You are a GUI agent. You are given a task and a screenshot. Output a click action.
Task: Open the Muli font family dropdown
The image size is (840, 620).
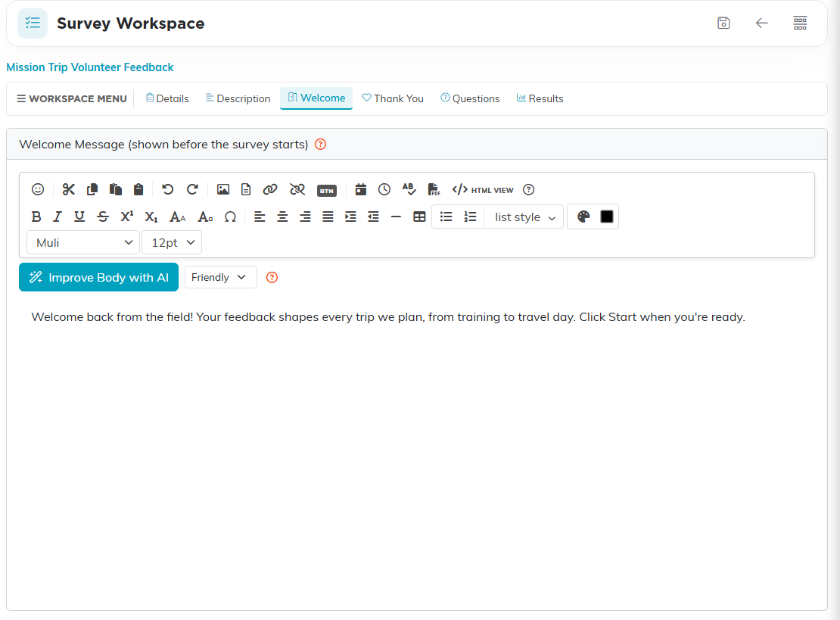point(83,243)
